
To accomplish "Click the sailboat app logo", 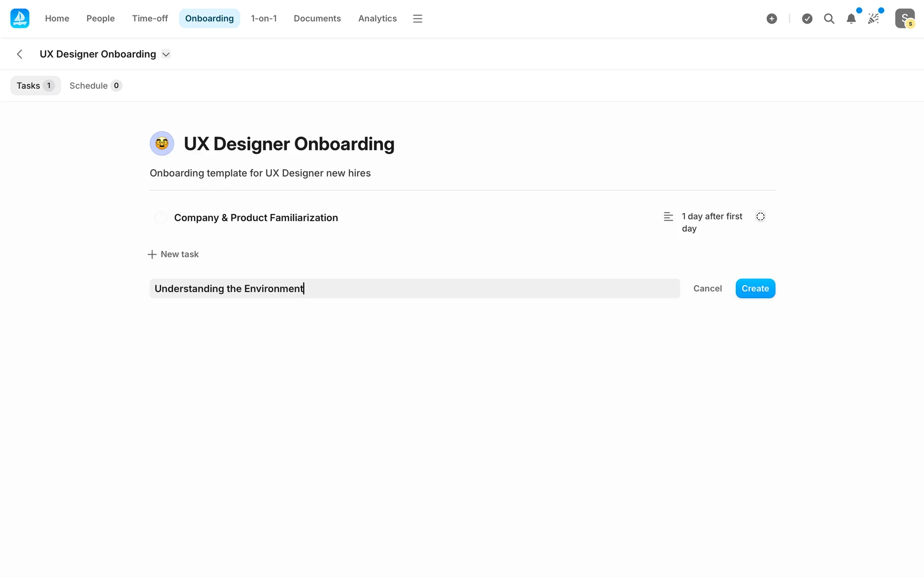I will pos(20,18).
